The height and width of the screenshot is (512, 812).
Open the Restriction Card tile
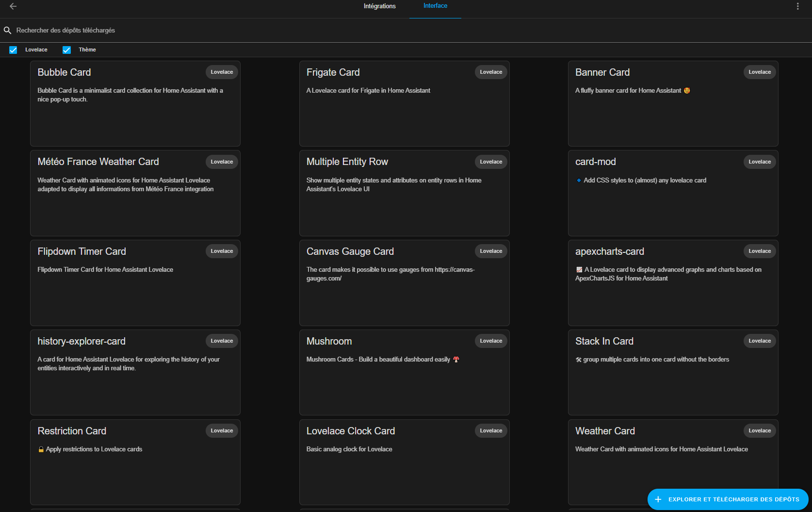[x=135, y=462]
